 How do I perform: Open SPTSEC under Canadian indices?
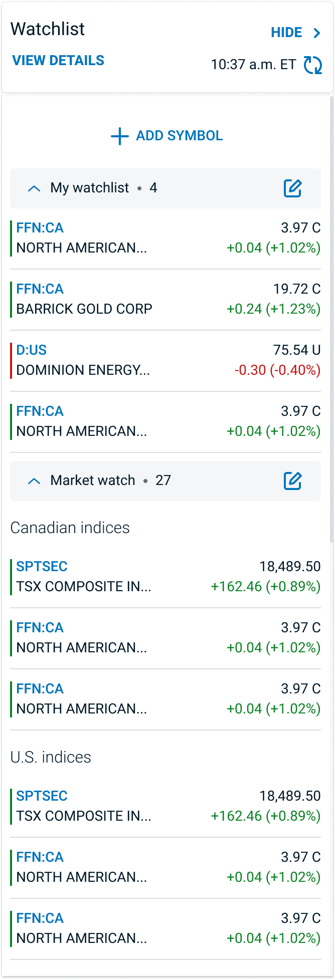[x=42, y=567]
